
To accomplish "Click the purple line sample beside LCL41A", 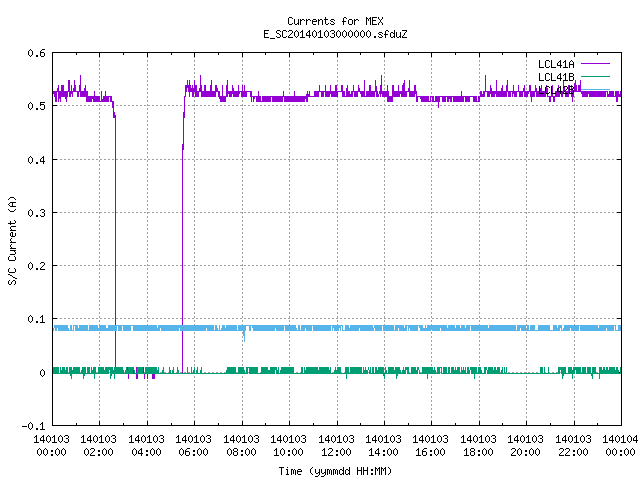I will tap(595, 64).
